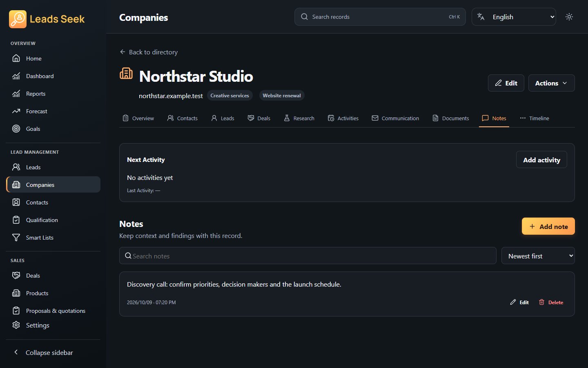Open Contacts in the sidebar
588x368 pixels.
[x=53, y=202]
